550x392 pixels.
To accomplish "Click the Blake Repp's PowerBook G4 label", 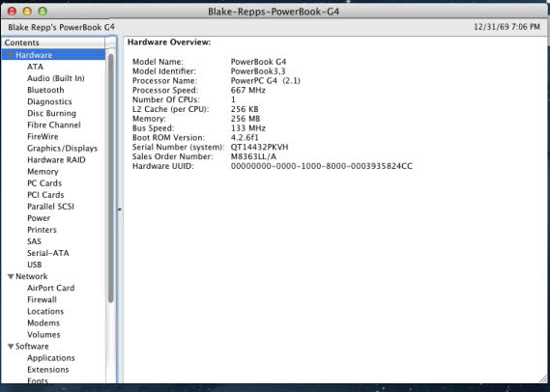I will coord(62,27).
